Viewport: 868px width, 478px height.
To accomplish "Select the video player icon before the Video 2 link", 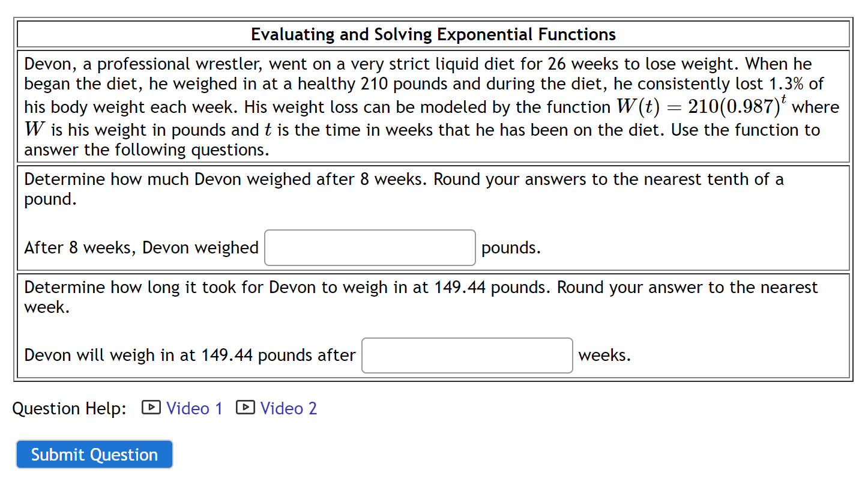I will click(x=245, y=408).
